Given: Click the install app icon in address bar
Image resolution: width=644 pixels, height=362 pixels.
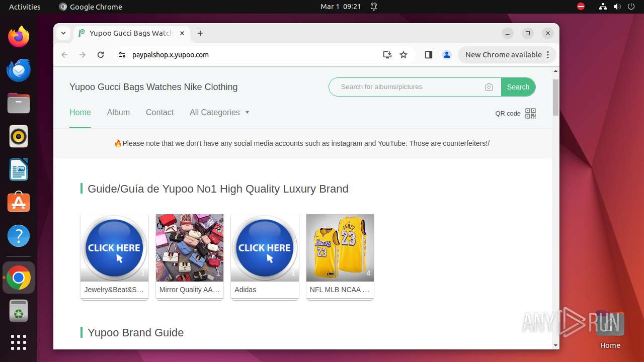Looking at the screenshot, I should (x=387, y=55).
